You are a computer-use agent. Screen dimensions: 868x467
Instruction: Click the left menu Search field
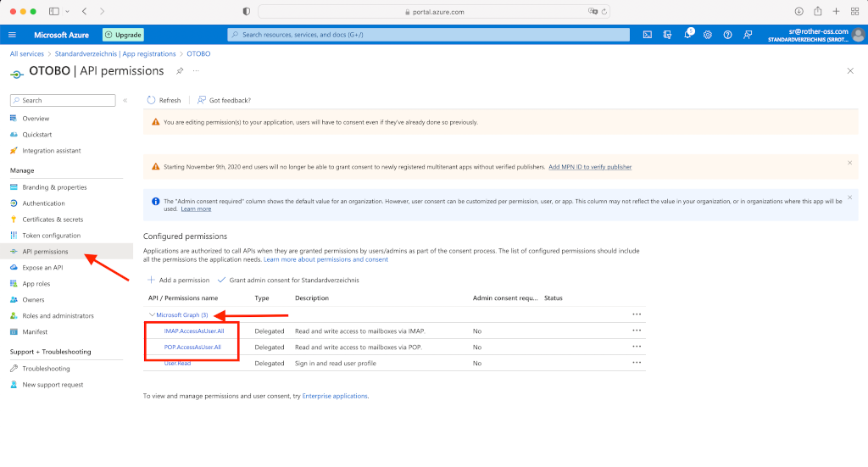point(63,100)
